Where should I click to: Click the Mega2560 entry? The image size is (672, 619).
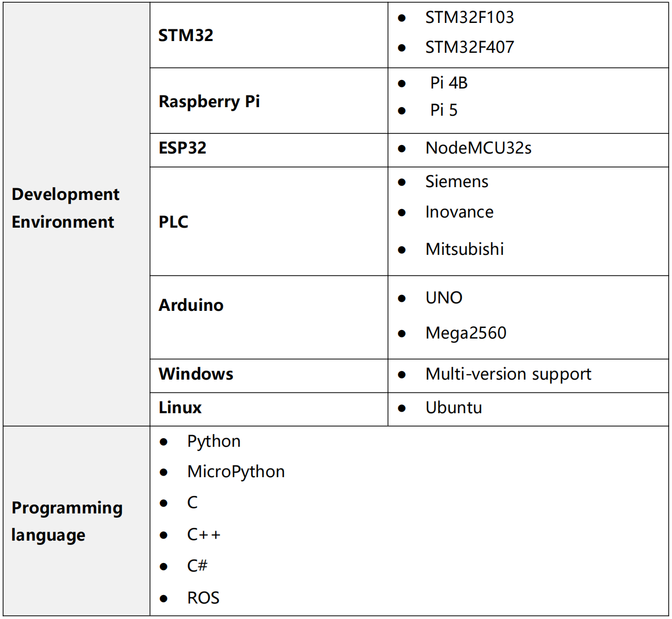tap(465, 333)
